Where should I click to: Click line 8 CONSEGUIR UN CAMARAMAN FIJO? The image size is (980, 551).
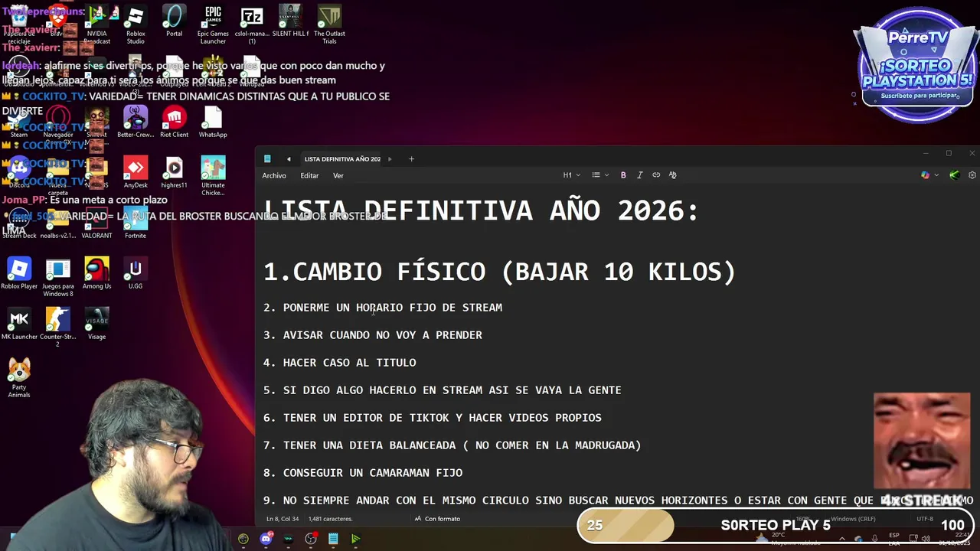pos(363,473)
